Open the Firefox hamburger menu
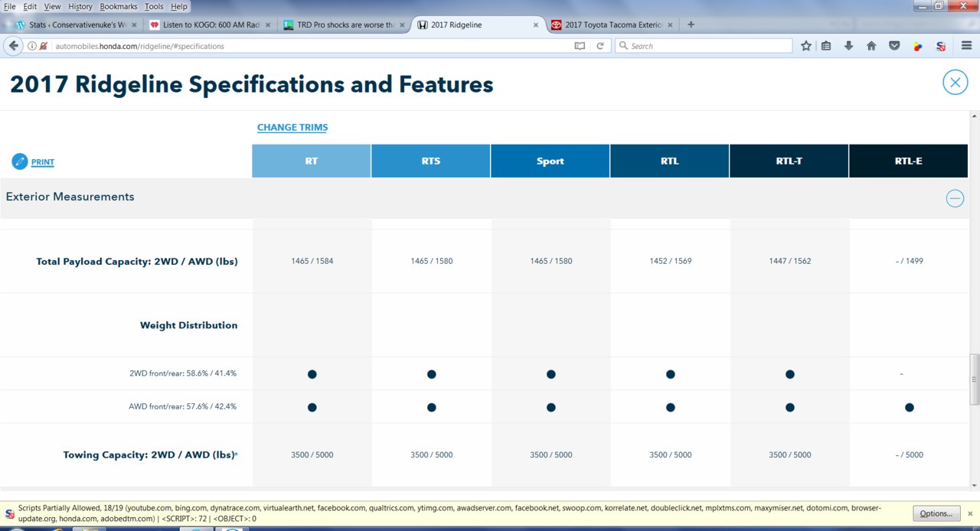980x531 pixels. tap(966, 46)
